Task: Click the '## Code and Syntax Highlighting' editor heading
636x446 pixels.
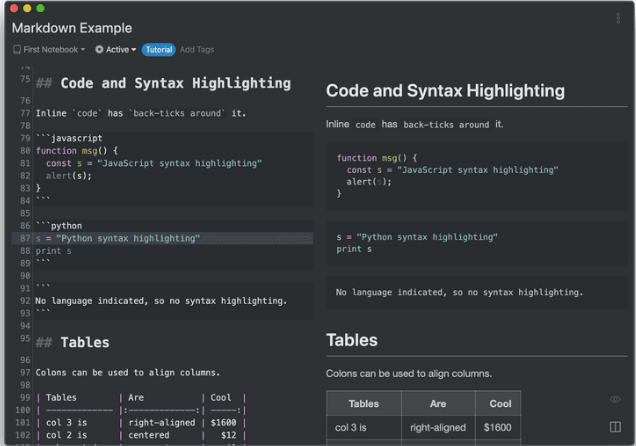Action: (x=163, y=83)
